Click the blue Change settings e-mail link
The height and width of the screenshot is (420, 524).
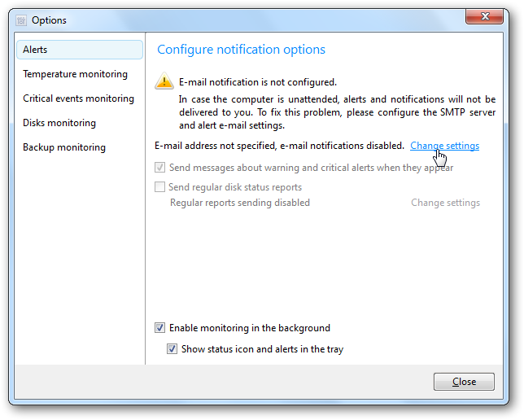(444, 146)
